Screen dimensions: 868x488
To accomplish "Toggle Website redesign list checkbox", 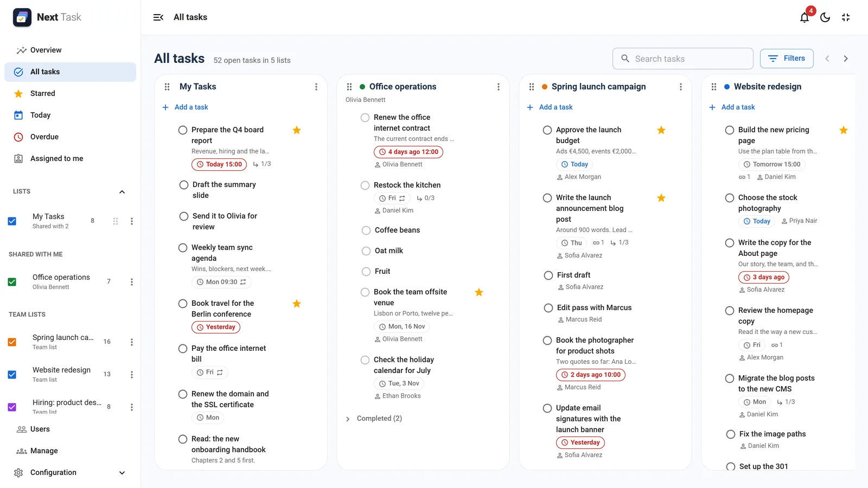I will [x=12, y=375].
